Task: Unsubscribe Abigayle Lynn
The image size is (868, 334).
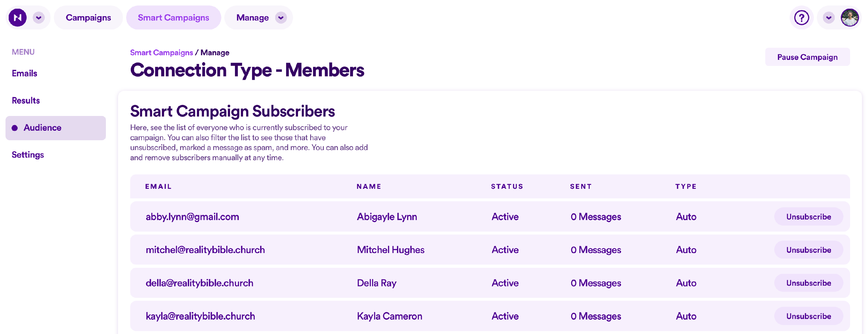Action: [x=808, y=217]
